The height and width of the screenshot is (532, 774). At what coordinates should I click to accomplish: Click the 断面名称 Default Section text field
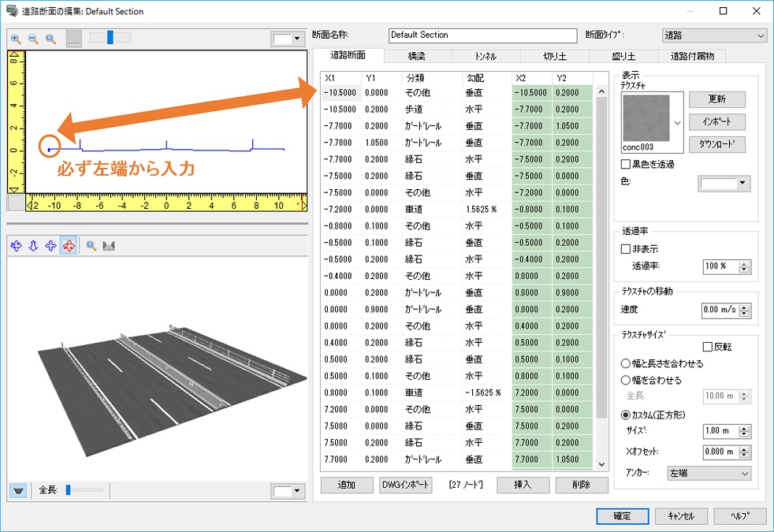coord(483,35)
